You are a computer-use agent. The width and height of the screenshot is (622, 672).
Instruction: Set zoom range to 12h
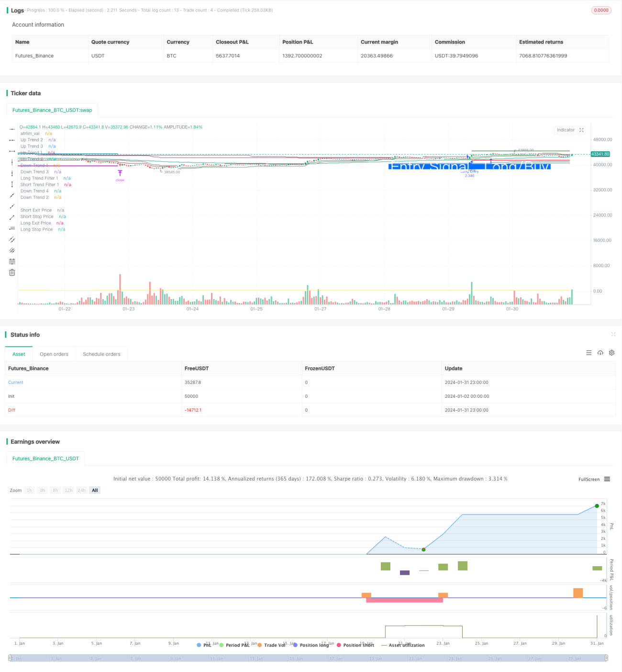click(x=68, y=490)
